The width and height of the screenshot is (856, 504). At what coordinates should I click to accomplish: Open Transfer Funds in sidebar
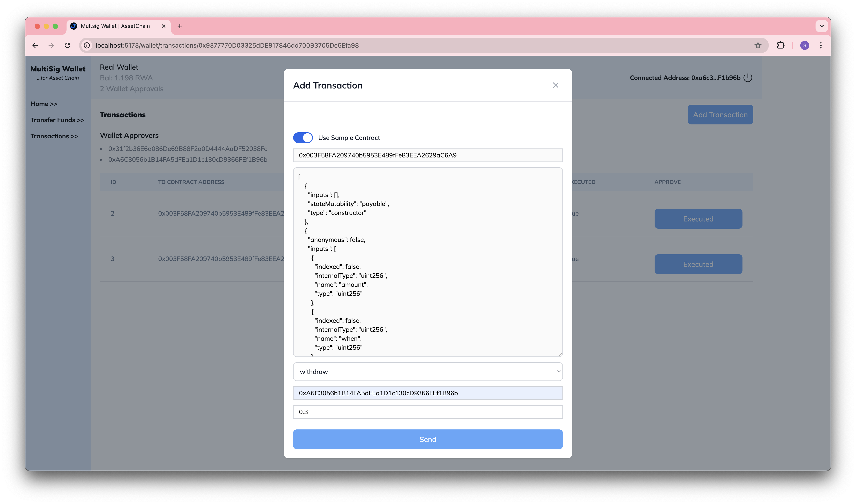[57, 120]
